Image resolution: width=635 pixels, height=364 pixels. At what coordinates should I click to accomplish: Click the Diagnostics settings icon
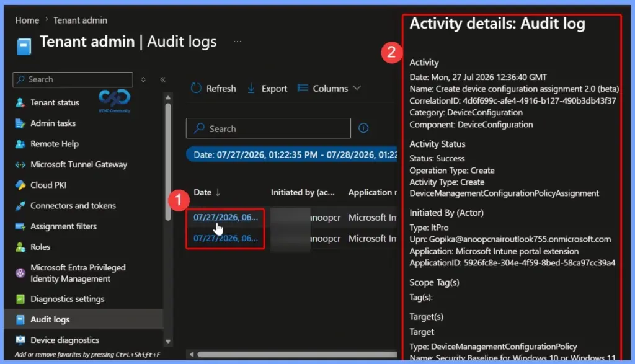pos(20,300)
